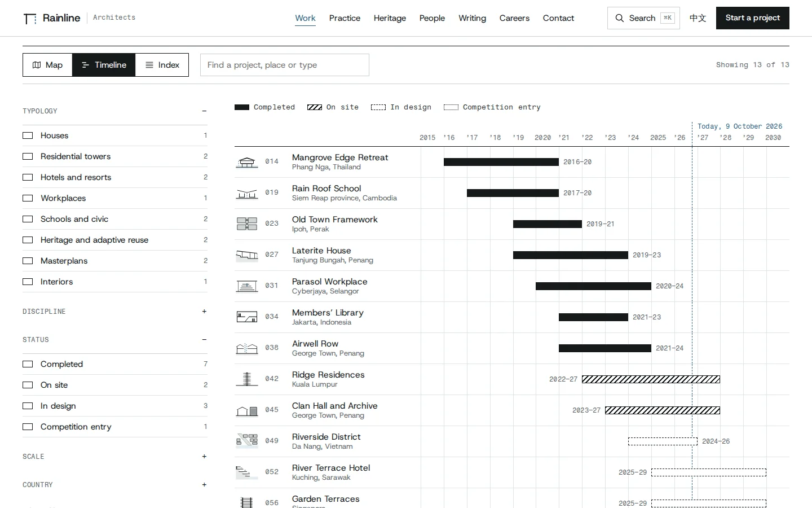Open Riverside District masterplan thumbnail icon

246,441
